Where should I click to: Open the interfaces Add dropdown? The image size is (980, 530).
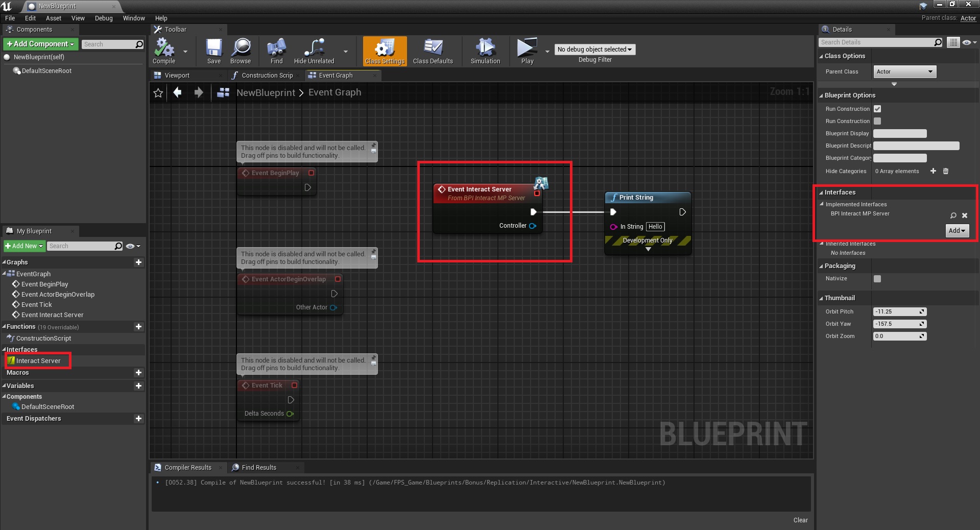957,231
